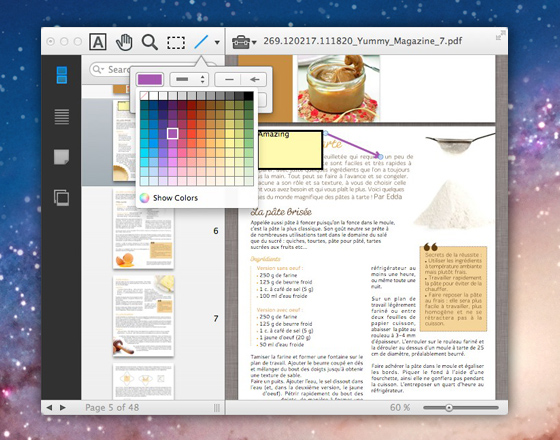Click Show Colors option

point(175,198)
